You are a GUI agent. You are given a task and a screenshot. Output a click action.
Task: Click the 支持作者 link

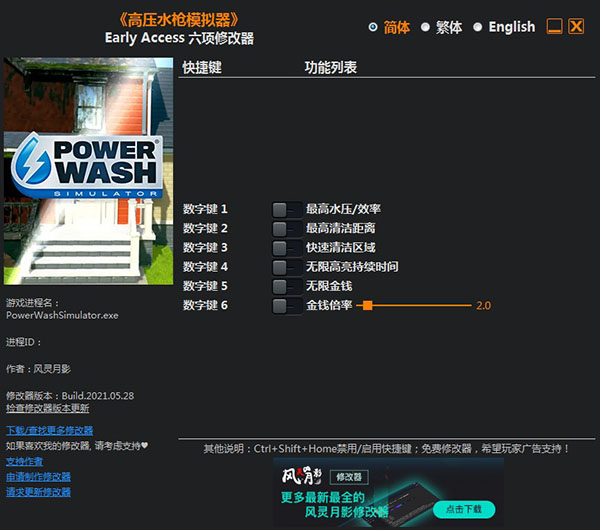[x=24, y=461]
